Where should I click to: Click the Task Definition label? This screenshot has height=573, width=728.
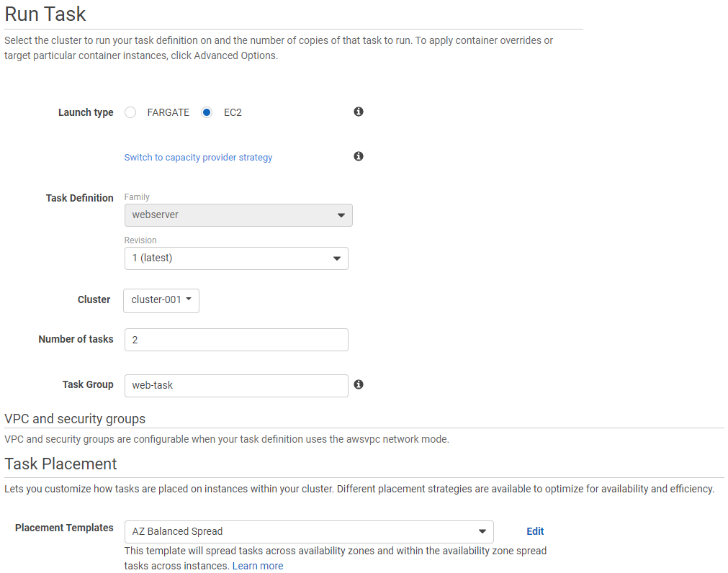point(79,198)
